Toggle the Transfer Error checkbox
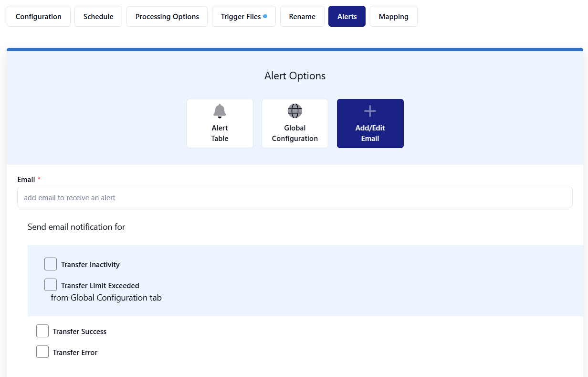 coord(42,352)
